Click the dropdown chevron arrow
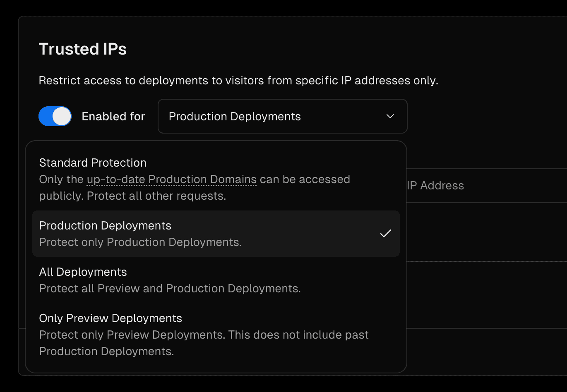The height and width of the screenshot is (392, 567). tap(390, 116)
